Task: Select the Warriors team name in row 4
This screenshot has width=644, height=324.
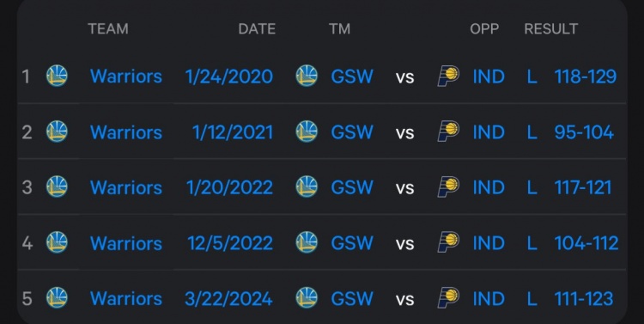Action: (x=126, y=243)
